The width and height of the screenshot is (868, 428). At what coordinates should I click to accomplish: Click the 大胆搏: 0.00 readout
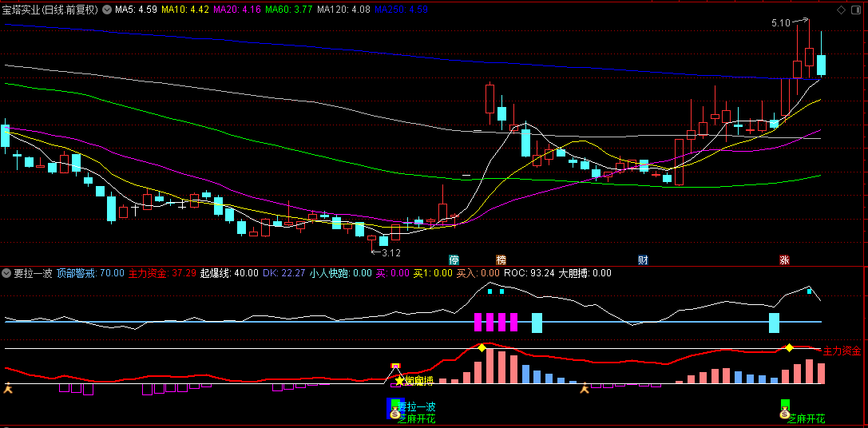[585, 273]
